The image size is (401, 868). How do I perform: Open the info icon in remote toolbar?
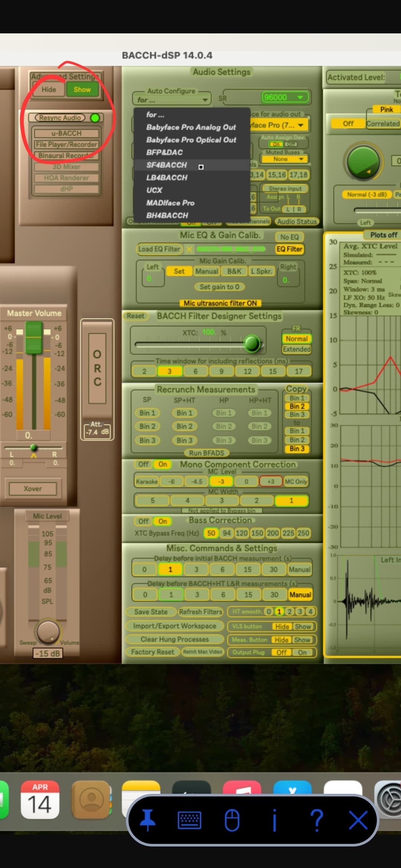click(275, 820)
